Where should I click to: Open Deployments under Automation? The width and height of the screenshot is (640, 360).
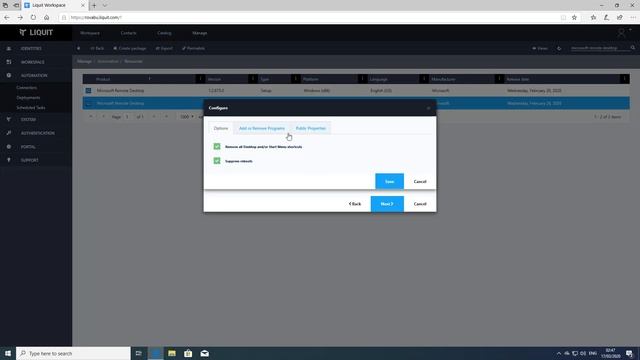pyautogui.click(x=28, y=98)
